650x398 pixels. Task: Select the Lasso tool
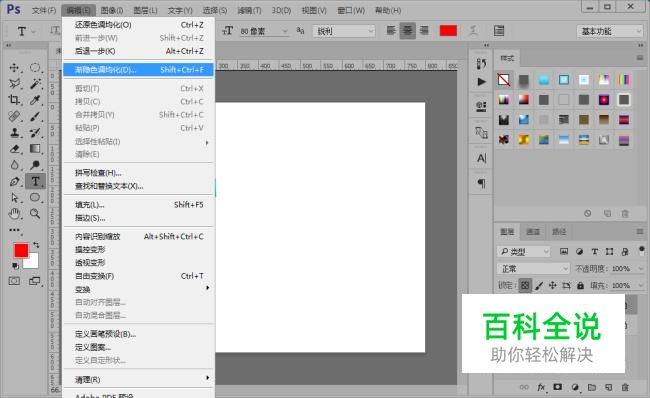click(x=15, y=84)
